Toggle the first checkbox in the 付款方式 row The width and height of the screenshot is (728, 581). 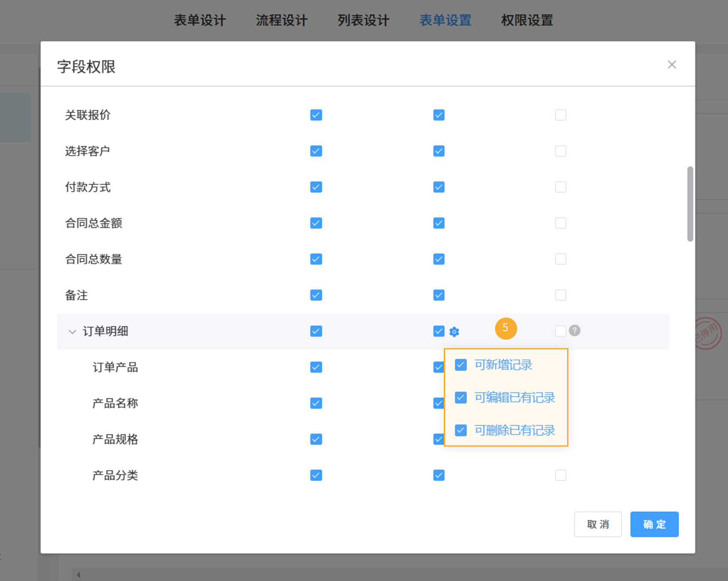(x=316, y=187)
